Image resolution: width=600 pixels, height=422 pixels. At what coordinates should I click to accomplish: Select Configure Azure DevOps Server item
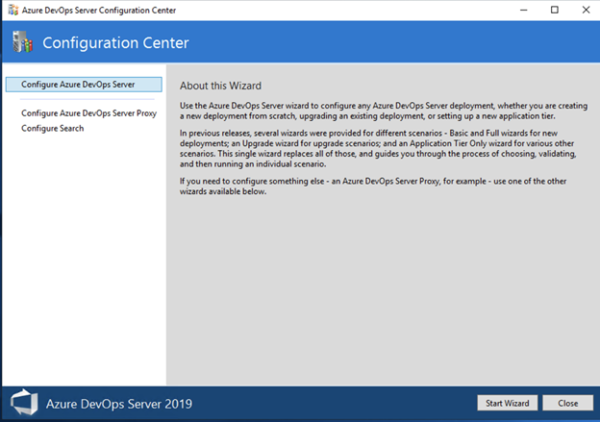(84, 85)
